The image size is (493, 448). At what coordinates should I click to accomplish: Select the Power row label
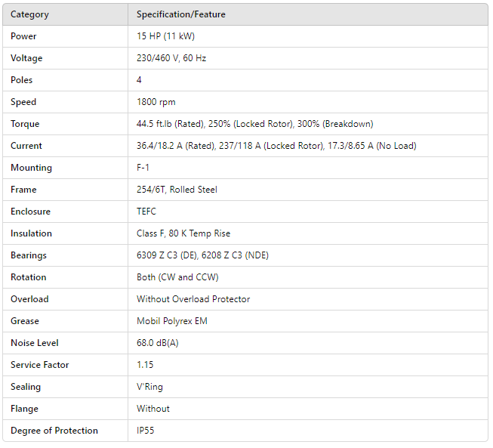pyautogui.click(x=23, y=36)
